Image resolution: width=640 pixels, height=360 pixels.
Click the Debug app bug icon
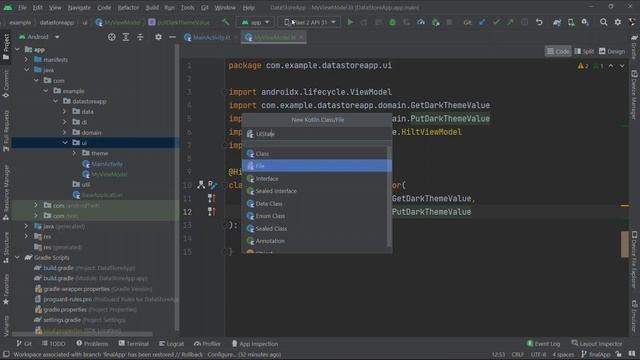click(392, 22)
